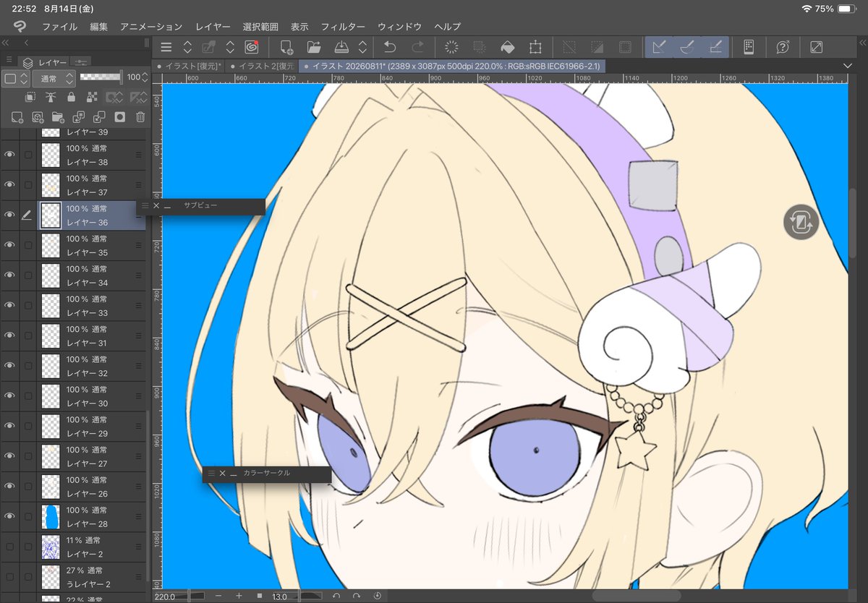Screen dimensions: 868x603
Task: Open 編集 menu
Action: point(98,26)
